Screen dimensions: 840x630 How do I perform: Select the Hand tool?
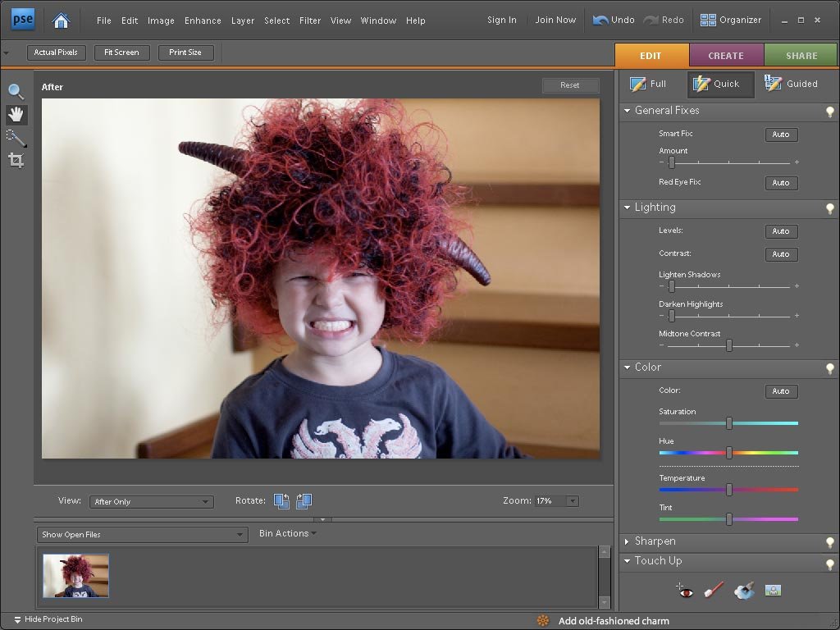tap(16, 115)
